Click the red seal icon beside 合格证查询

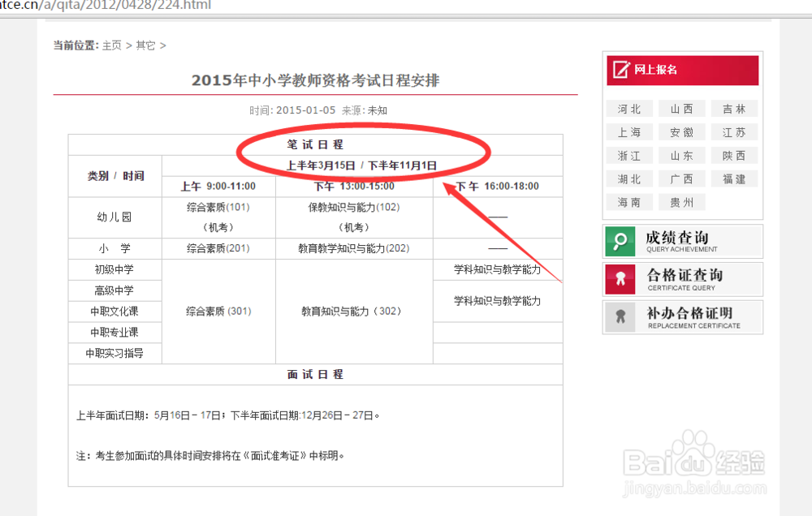point(620,279)
